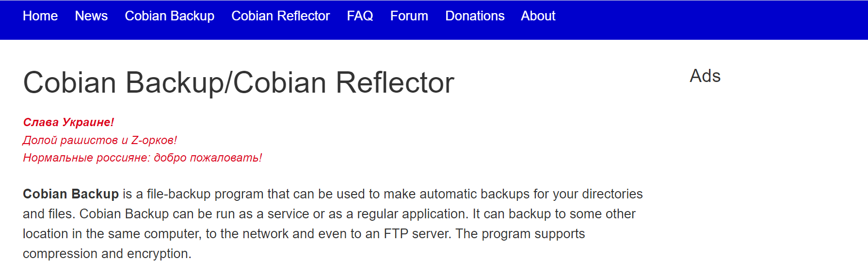Go to the News page
This screenshot has height=277, width=868.
click(x=91, y=16)
